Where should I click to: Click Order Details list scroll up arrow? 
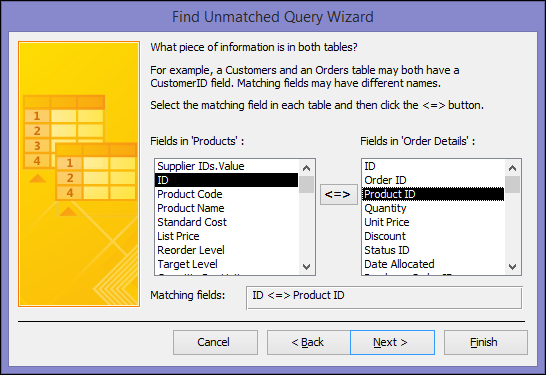[512, 168]
